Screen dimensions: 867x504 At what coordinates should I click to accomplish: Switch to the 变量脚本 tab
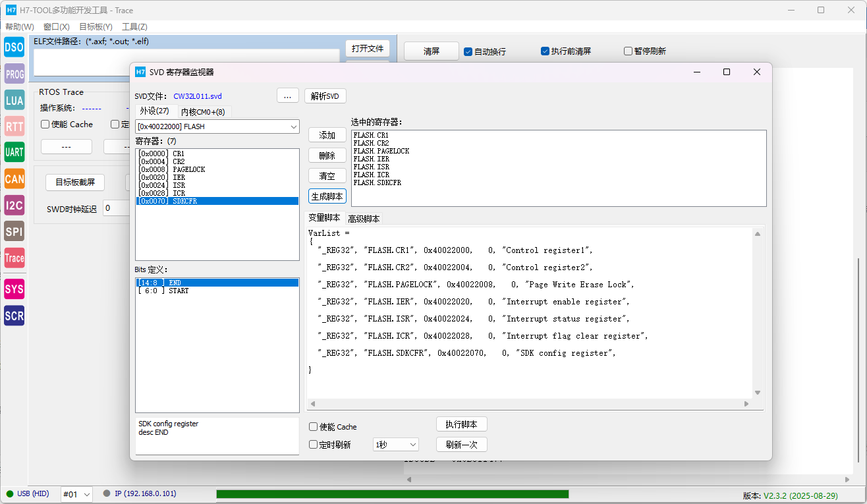[x=324, y=218]
